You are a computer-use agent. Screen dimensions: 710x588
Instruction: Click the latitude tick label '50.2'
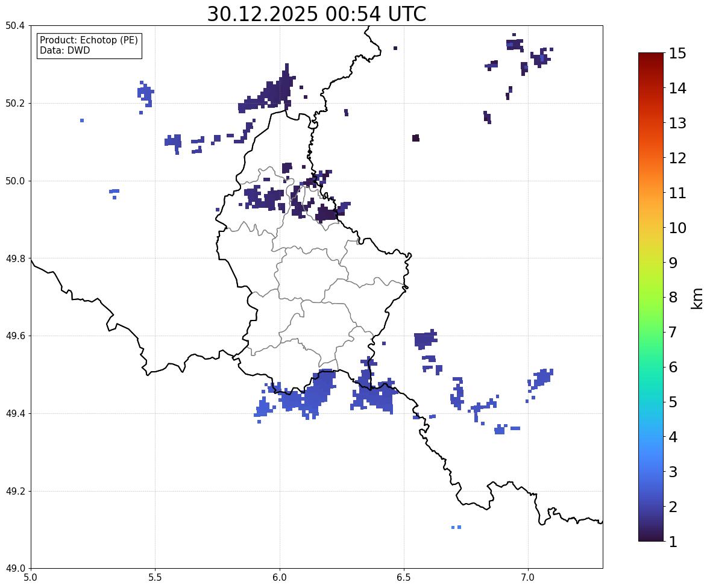[14, 103]
